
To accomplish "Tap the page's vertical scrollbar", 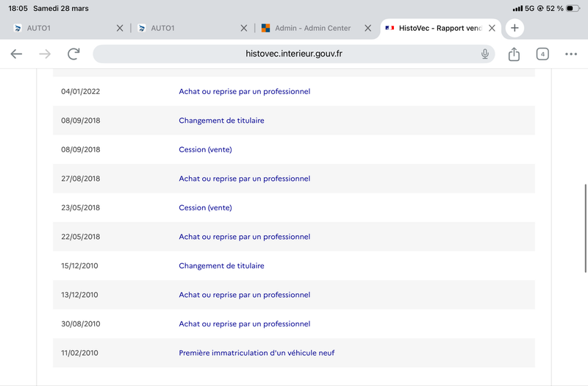I will 585,228.
